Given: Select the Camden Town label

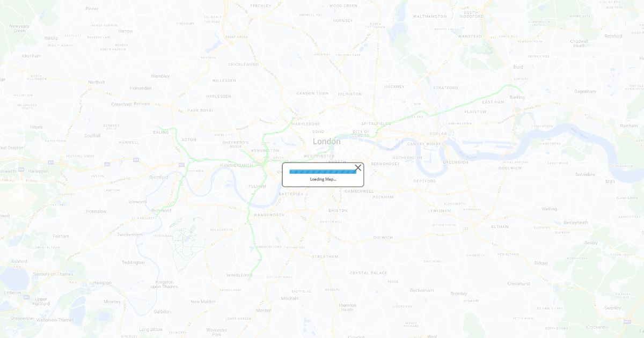Looking at the screenshot, I should [x=312, y=93].
